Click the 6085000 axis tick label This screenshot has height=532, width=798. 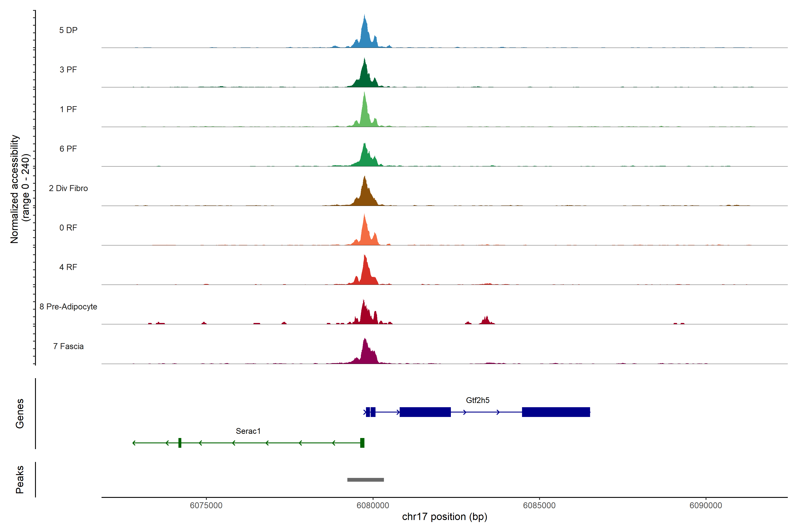(x=539, y=505)
